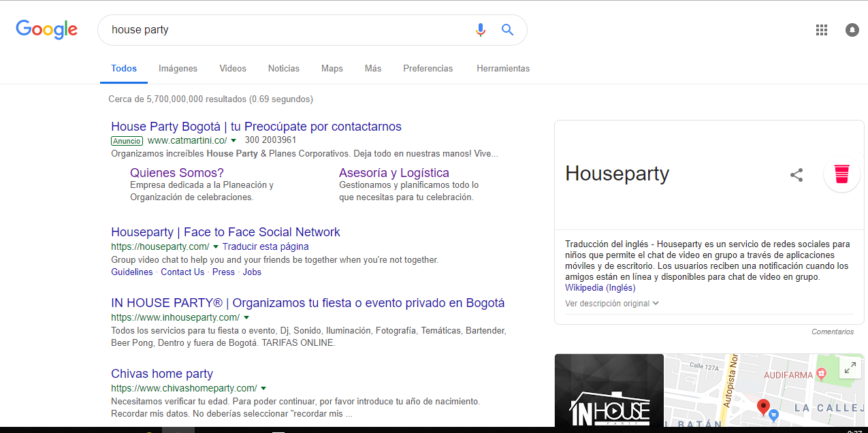Open dropdown arrow beside inhouseparty.com URL
This screenshot has width=868, height=433.
click(246, 318)
